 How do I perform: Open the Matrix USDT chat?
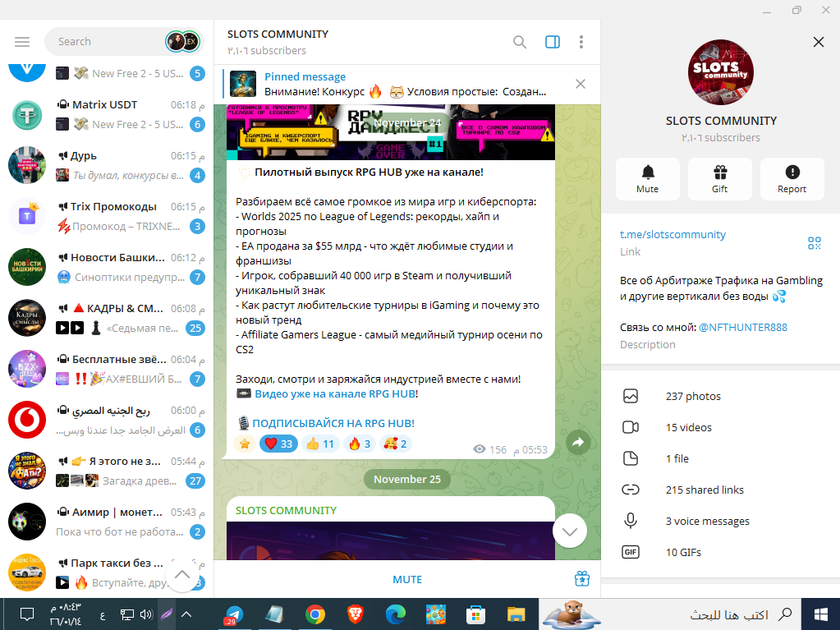(107, 115)
